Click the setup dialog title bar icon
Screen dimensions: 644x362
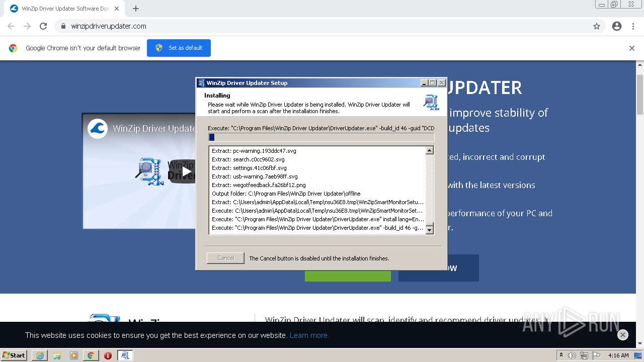pos(201,83)
